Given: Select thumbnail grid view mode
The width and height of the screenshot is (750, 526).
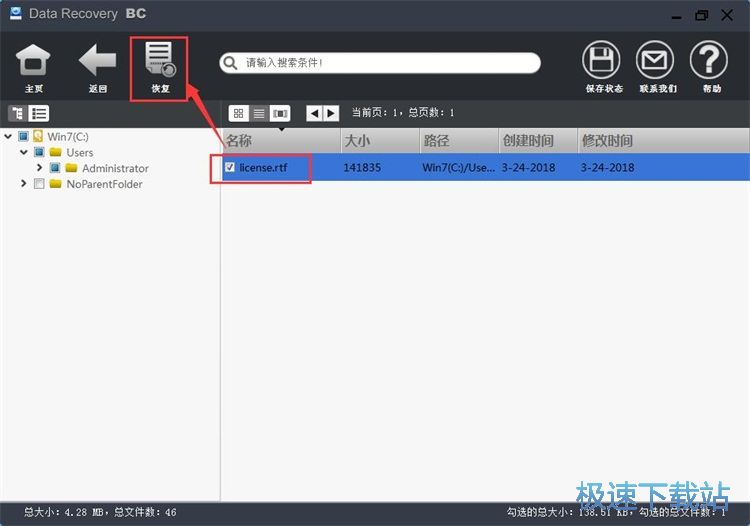Looking at the screenshot, I should coord(239,113).
